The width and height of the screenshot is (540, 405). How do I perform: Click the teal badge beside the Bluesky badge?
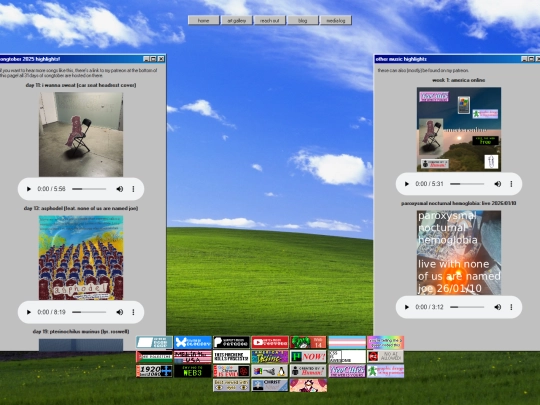click(154, 342)
